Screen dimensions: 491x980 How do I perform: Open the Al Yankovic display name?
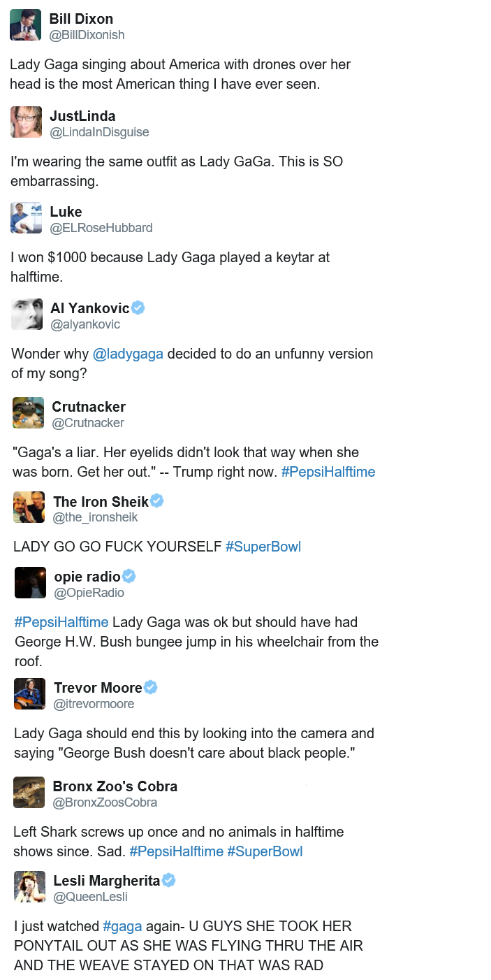pyautogui.click(x=89, y=308)
